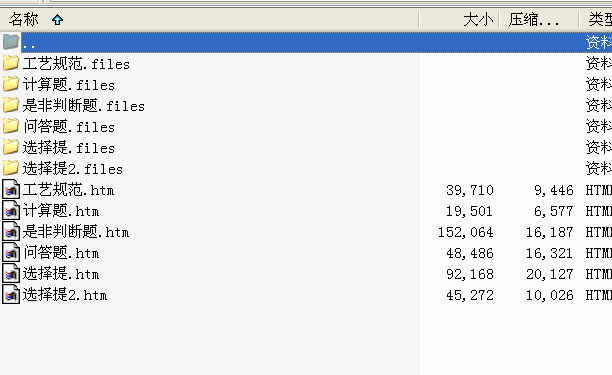Select the 选择提2.htm file name
The height and width of the screenshot is (375, 612).
click(65, 295)
